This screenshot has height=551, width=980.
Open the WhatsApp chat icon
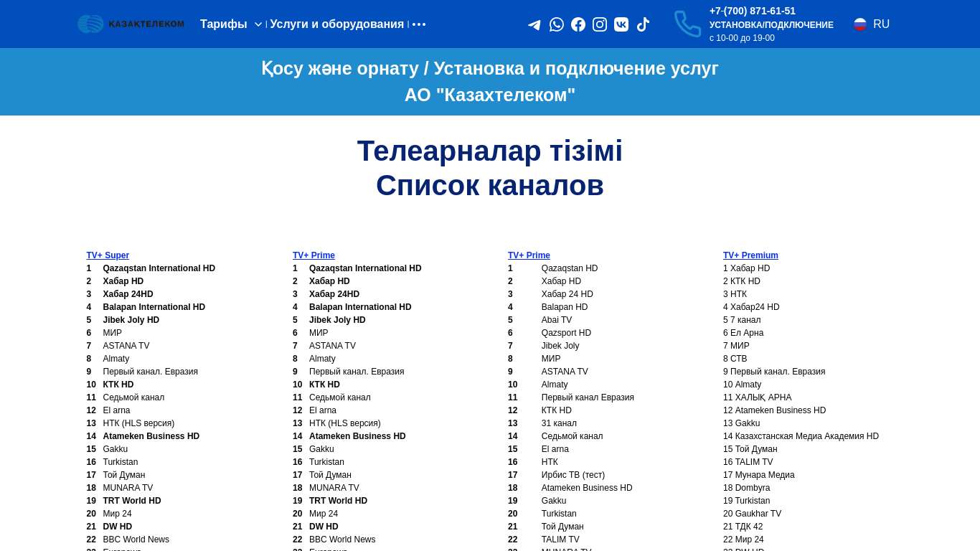pyautogui.click(x=557, y=24)
